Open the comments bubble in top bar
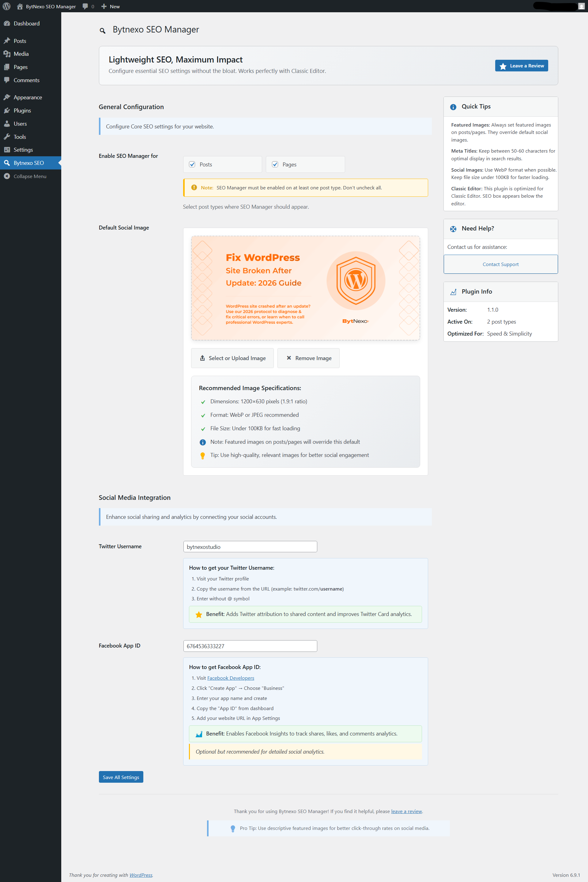 point(85,6)
